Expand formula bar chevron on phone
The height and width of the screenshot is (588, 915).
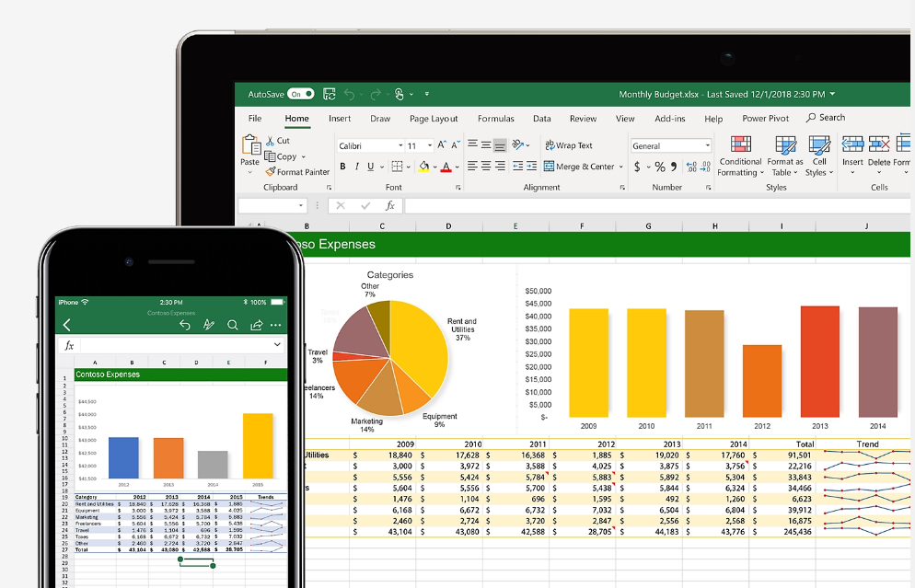pos(277,345)
